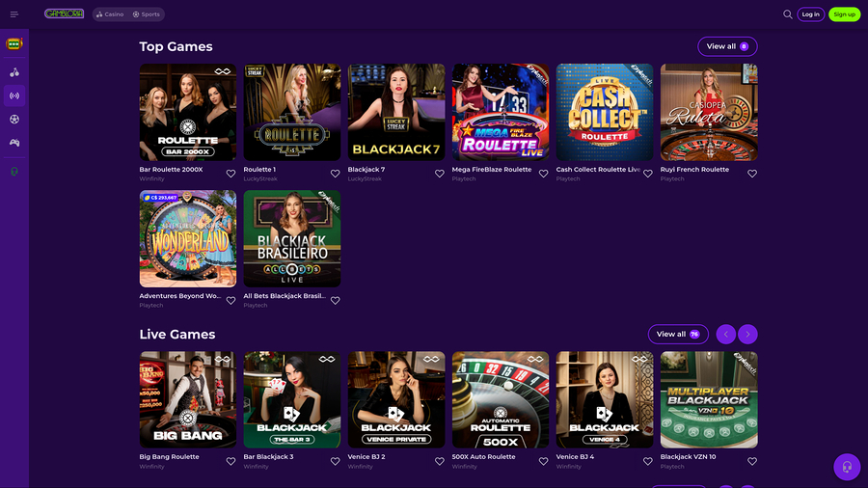Image resolution: width=868 pixels, height=488 pixels.
Task: Click the Big Bang Roulette title
Action: click(x=169, y=457)
